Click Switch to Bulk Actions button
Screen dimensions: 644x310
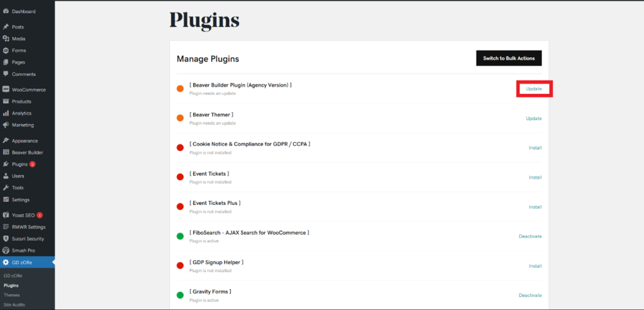tap(509, 58)
